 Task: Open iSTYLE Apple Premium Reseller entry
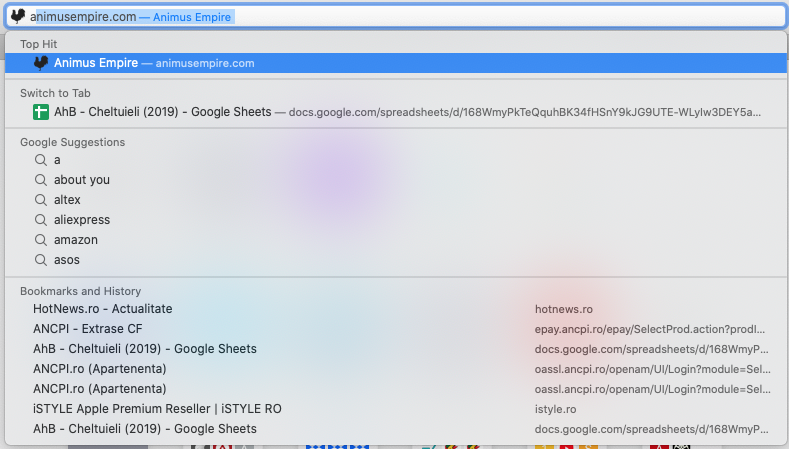point(396,409)
